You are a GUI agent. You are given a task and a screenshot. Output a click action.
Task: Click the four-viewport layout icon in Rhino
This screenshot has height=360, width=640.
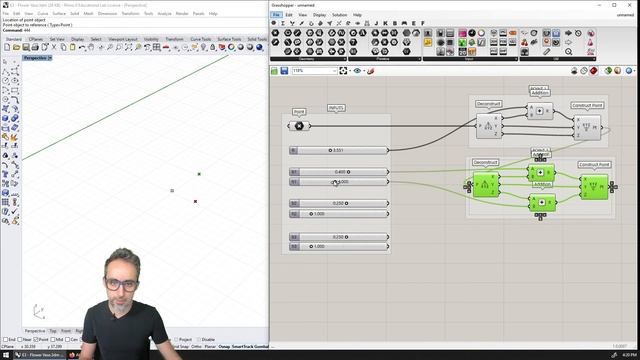point(157,48)
